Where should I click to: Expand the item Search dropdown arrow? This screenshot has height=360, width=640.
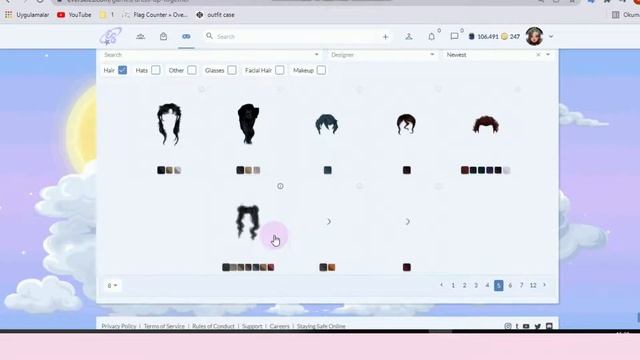pos(317,55)
